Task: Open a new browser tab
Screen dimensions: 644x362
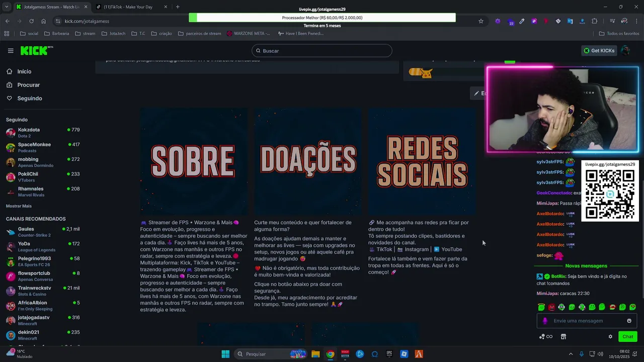Action: 178,7
